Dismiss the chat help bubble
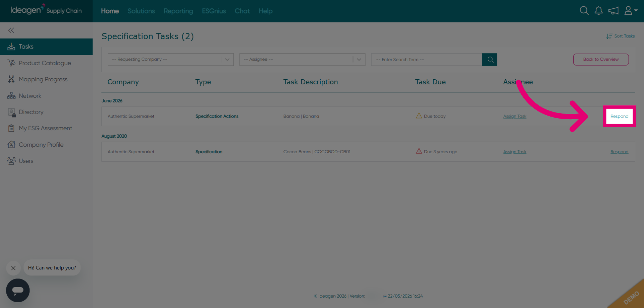 click(13, 268)
